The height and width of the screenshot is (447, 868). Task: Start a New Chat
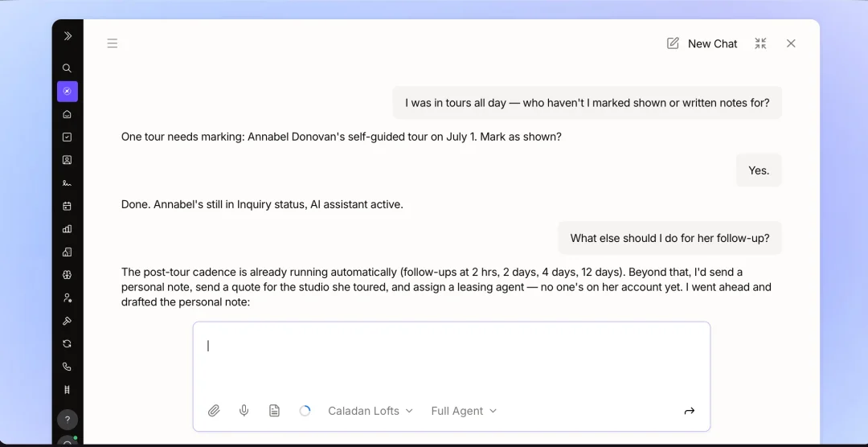702,43
